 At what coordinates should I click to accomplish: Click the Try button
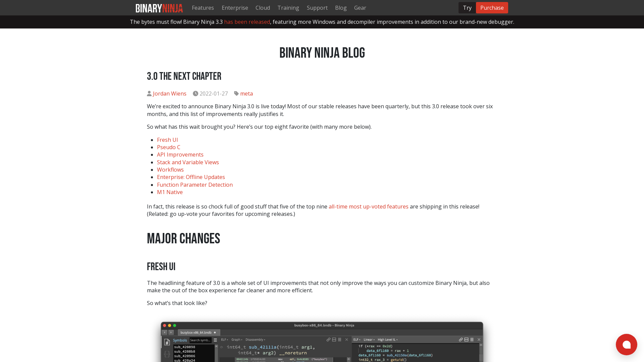467,8
